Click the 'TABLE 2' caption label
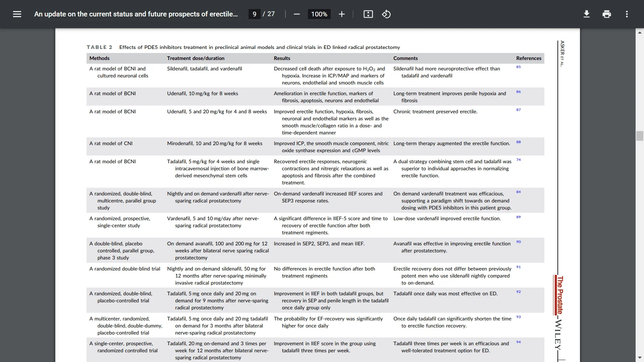This screenshot has width=644, height=362. click(99, 47)
